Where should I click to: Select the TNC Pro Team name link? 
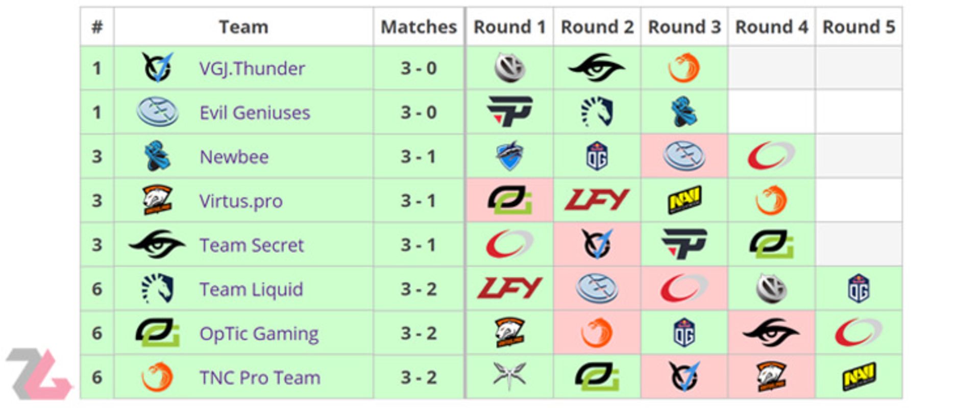(260, 378)
